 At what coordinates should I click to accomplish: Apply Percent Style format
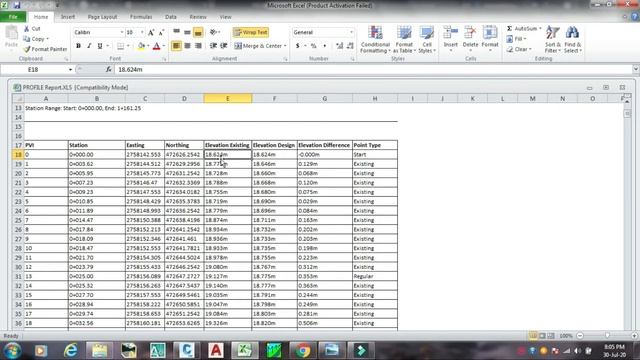pyautogui.click(x=313, y=46)
